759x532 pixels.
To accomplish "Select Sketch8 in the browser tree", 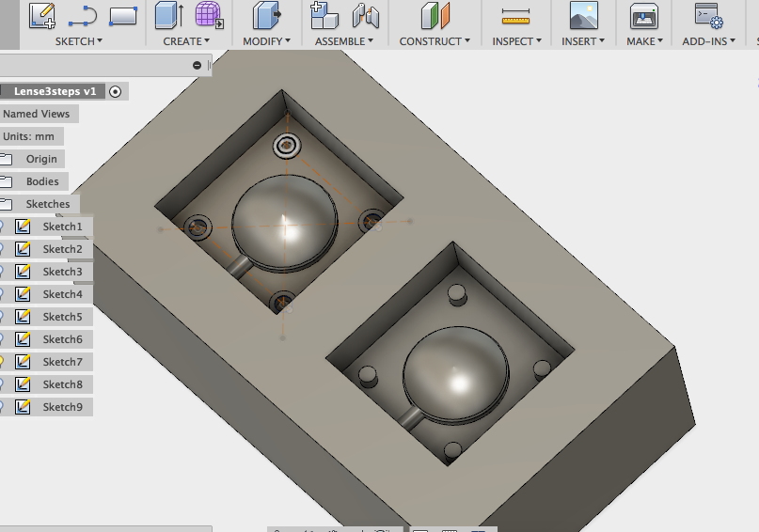I will click(62, 384).
